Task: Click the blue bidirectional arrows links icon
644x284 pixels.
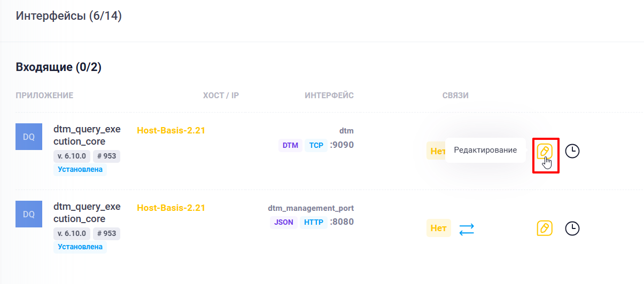Action: (467, 229)
